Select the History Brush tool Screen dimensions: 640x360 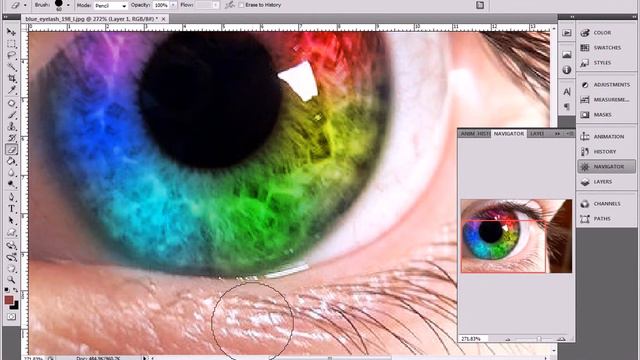tap(11, 138)
